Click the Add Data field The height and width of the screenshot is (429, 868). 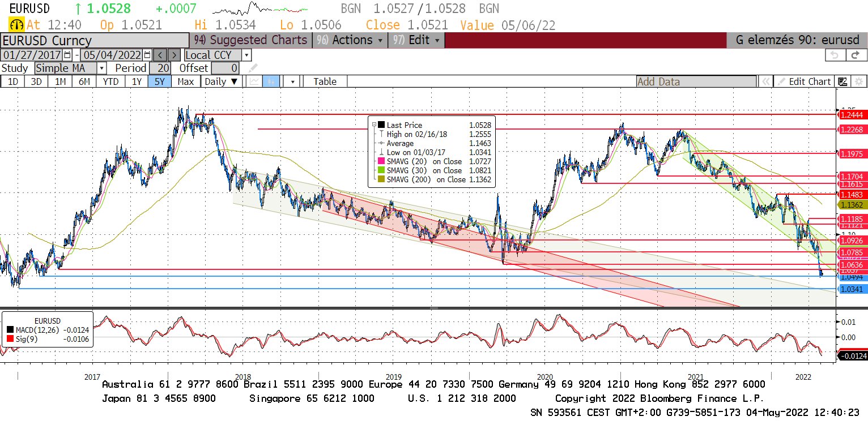pyautogui.click(x=696, y=81)
